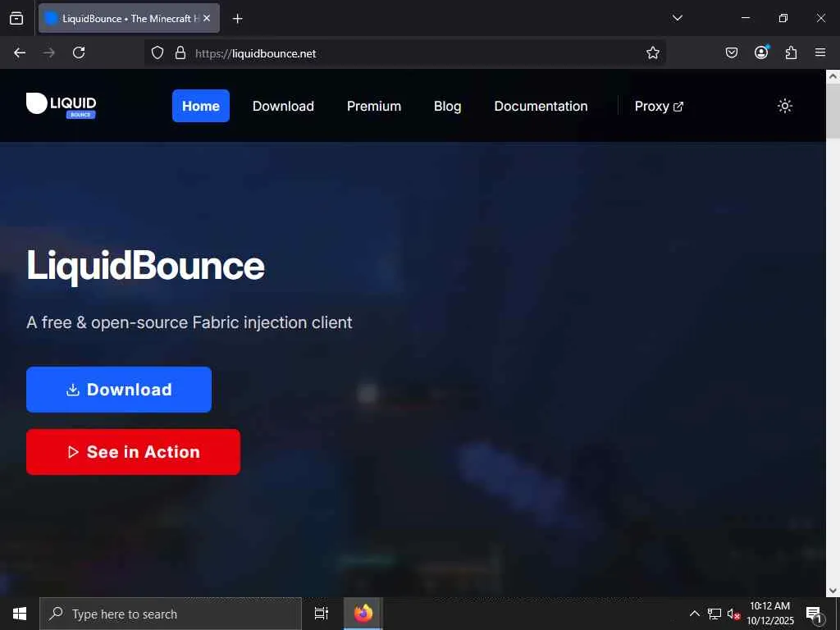The width and height of the screenshot is (840, 630).
Task: Bookmark this page with star icon
Action: (x=652, y=52)
